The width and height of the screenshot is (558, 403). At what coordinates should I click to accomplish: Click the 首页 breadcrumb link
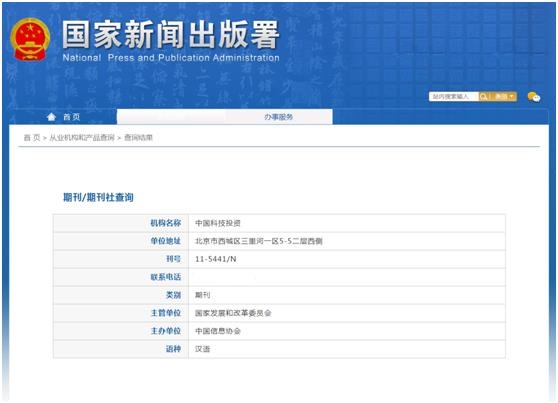(x=32, y=138)
